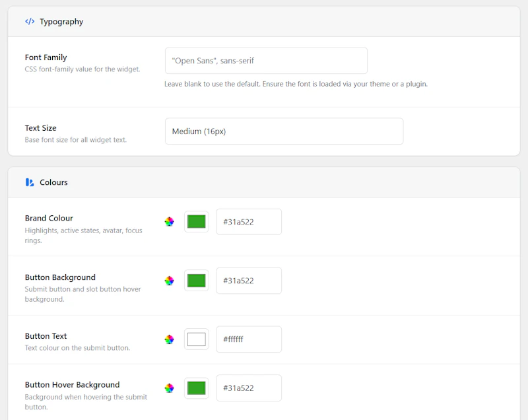This screenshot has height=420, width=528.
Task: Click the Button Text label
Action: (46, 336)
